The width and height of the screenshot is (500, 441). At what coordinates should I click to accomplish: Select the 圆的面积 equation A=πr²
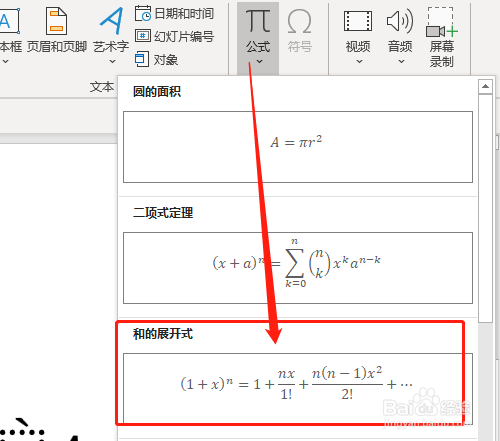[x=298, y=147]
